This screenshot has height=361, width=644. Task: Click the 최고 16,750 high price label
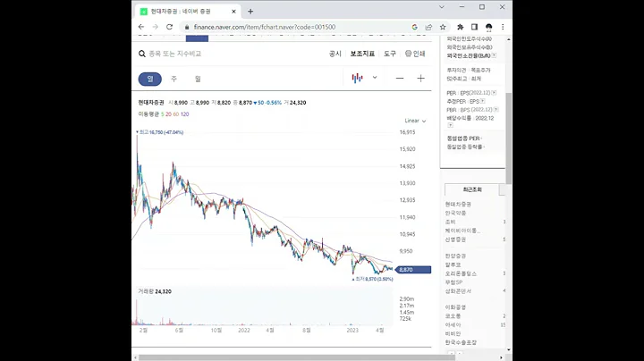(160, 132)
